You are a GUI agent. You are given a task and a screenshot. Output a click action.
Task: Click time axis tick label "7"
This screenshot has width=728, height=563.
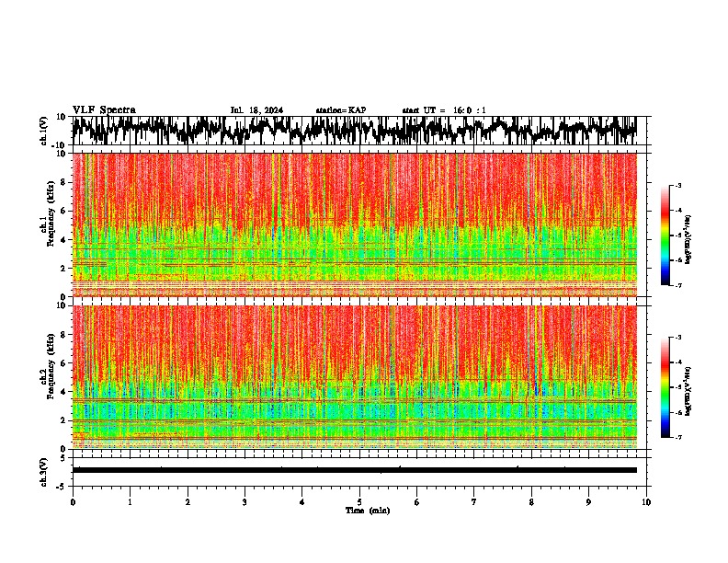[474, 502]
